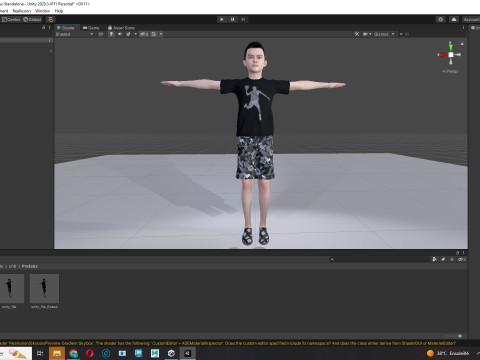Open the Window menu
The image size is (480, 360).
click(x=42, y=11)
